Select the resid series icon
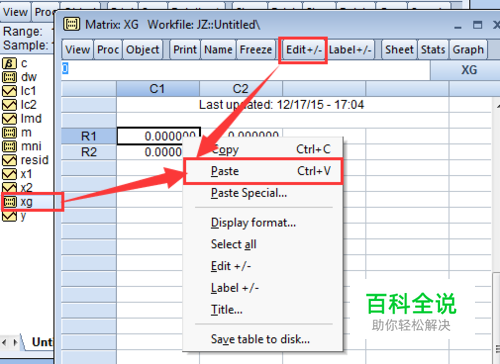This screenshot has width=500, height=364. coord(9,160)
